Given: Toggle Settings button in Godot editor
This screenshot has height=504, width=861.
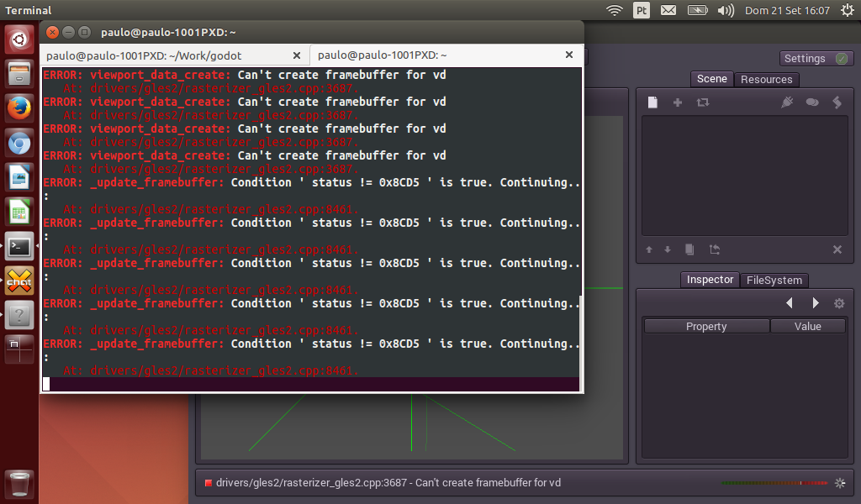Looking at the screenshot, I should [816, 59].
